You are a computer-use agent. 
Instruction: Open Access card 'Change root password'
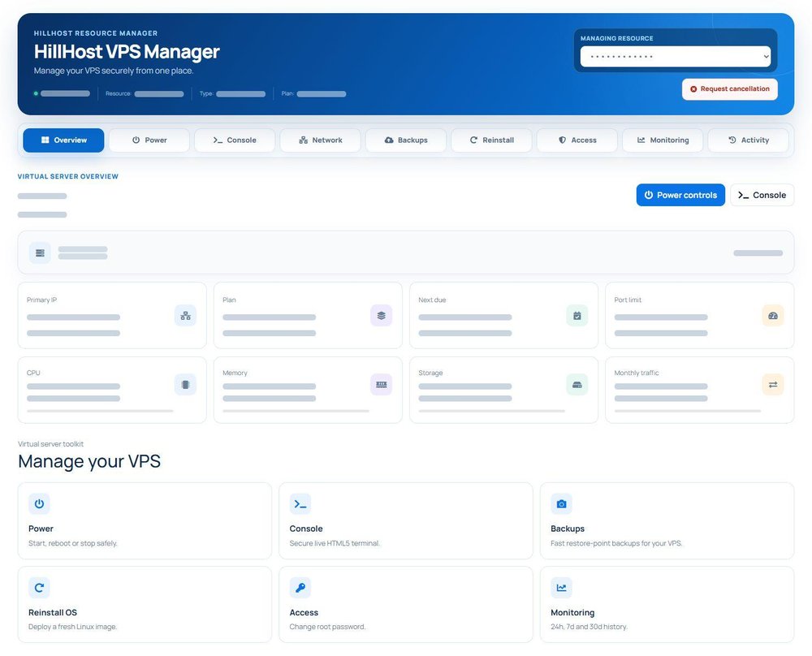click(327, 627)
